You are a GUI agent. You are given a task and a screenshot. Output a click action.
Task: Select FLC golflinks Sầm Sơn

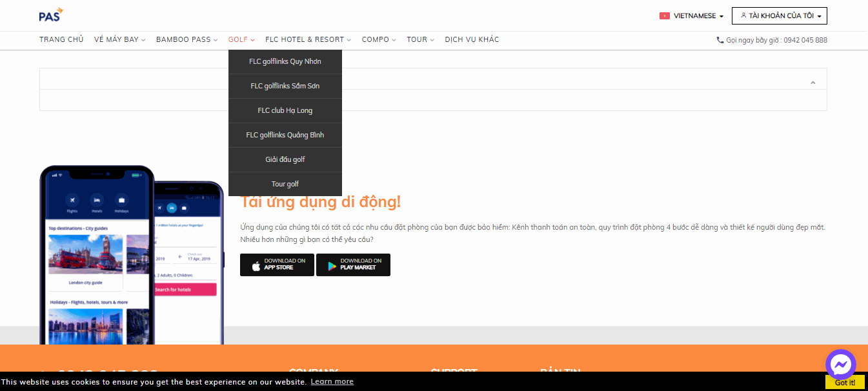pos(285,86)
